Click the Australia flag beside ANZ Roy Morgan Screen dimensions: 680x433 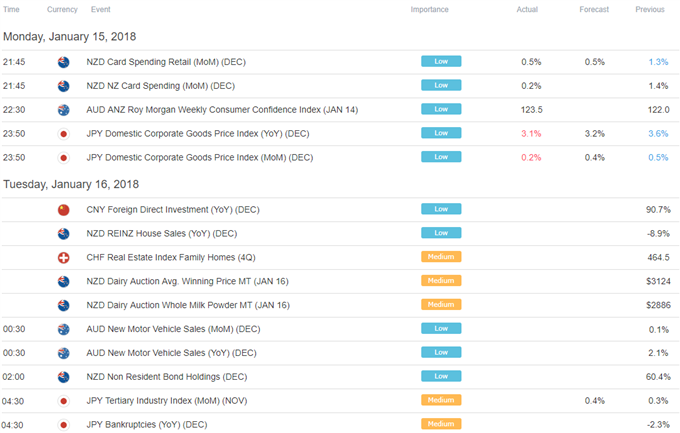point(63,110)
